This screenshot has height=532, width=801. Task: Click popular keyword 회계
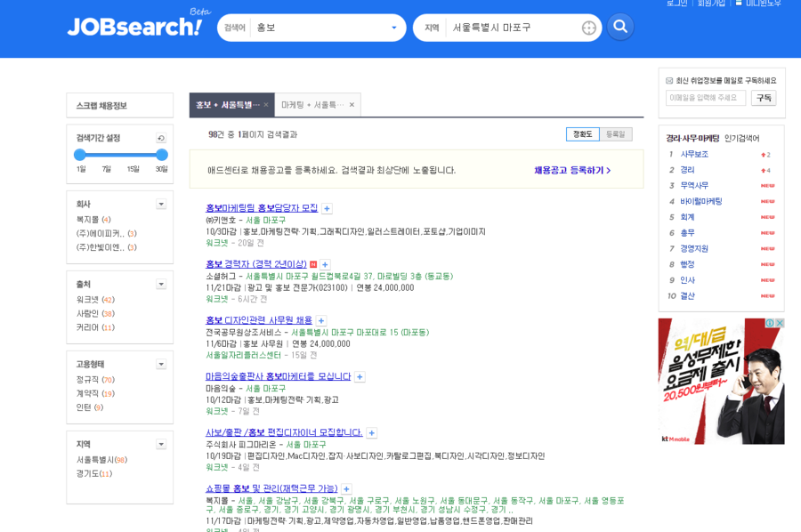tap(687, 217)
